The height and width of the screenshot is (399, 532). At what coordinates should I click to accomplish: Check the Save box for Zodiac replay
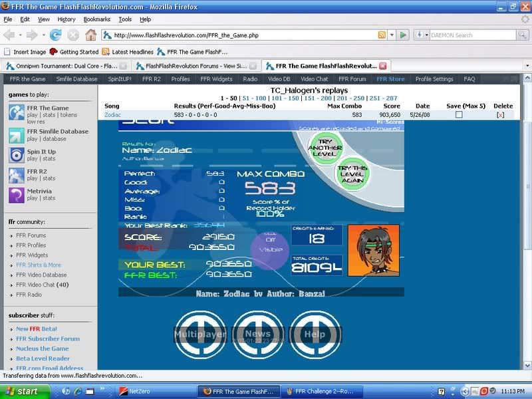458,115
